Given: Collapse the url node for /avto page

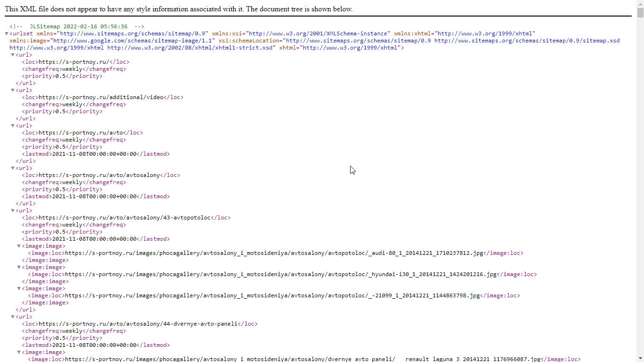Looking at the screenshot, I should click(x=13, y=126).
